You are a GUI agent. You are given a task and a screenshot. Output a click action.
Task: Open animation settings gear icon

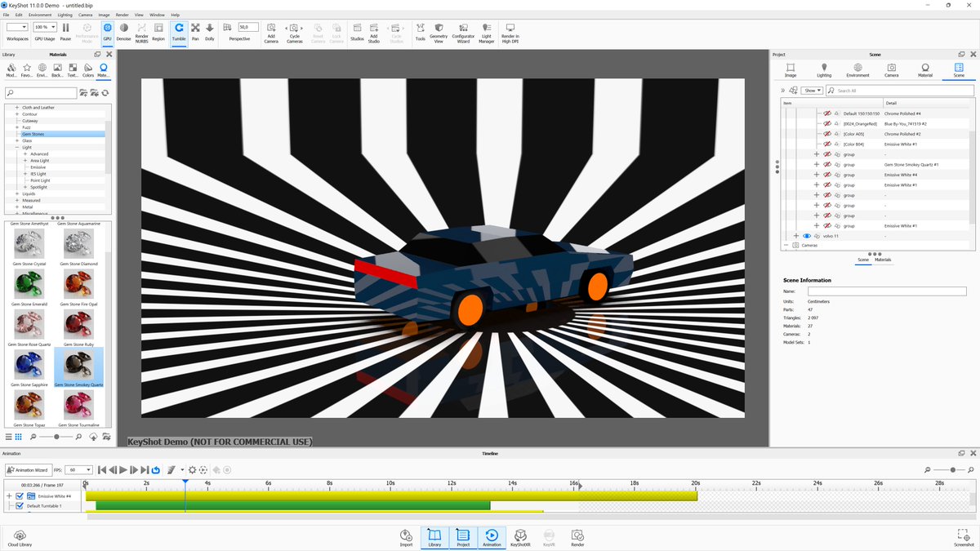[193, 469]
